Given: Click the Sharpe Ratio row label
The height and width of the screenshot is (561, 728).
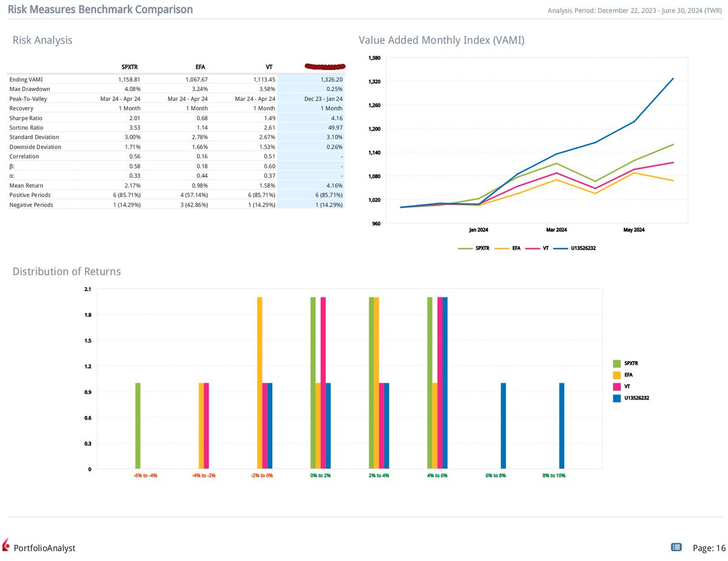Looking at the screenshot, I should click(x=26, y=118).
